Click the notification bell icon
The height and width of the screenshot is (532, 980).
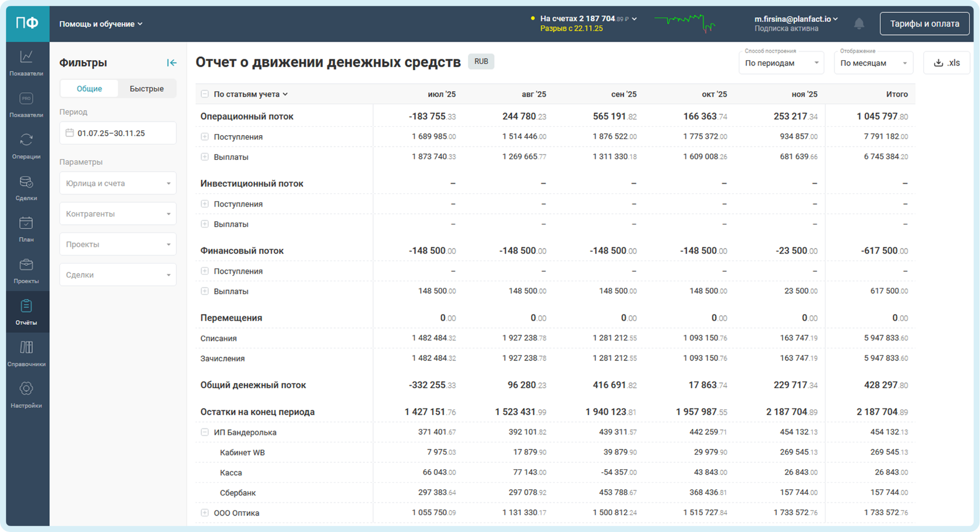tap(859, 24)
